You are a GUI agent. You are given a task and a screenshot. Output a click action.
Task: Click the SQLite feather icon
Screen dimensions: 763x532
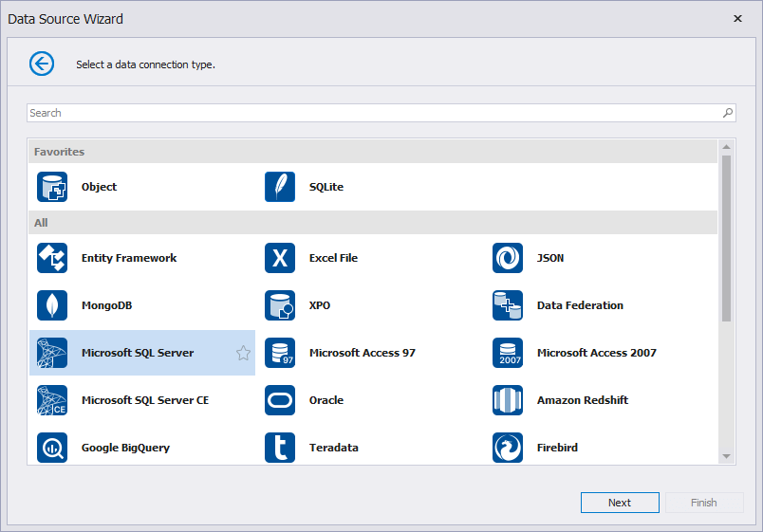[280, 187]
